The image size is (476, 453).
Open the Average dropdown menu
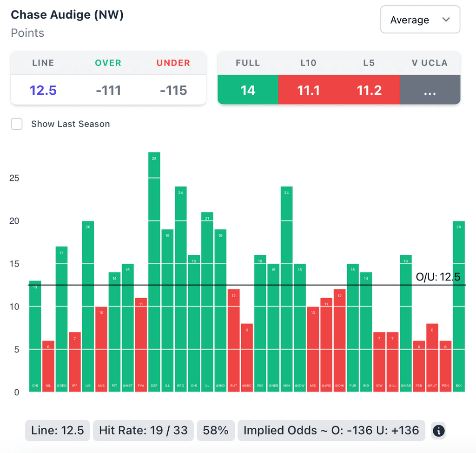pos(420,20)
